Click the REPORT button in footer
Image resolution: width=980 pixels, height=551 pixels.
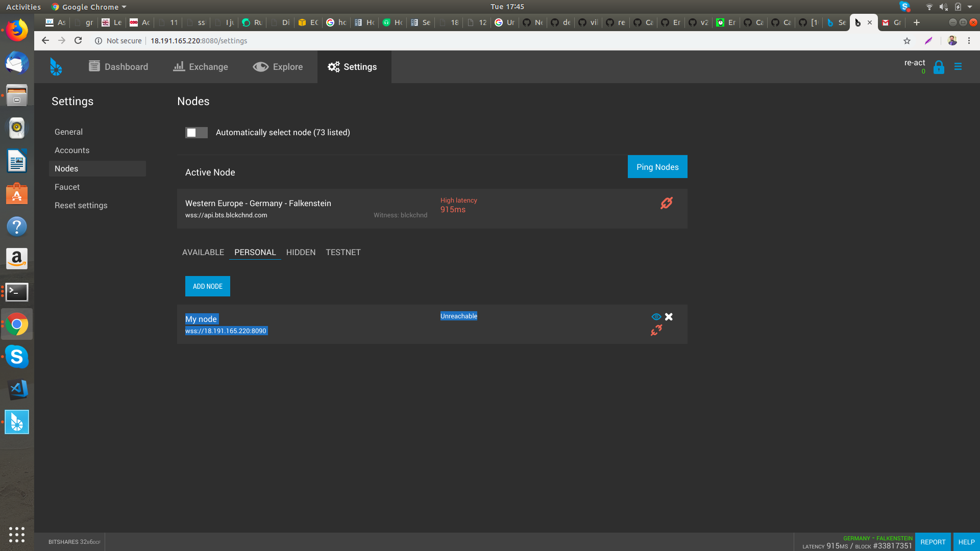933,542
